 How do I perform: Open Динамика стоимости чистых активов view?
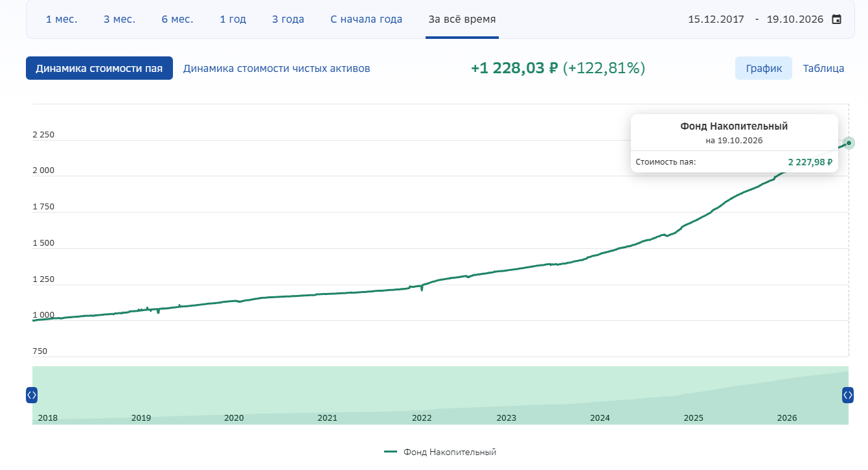tap(277, 68)
